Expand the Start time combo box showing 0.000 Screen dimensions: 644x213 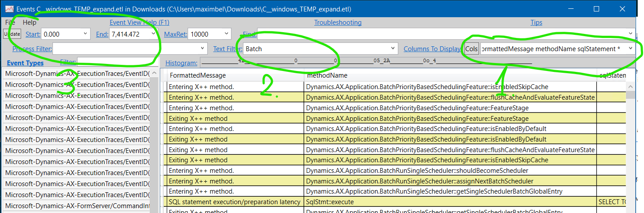(x=85, y=34)
